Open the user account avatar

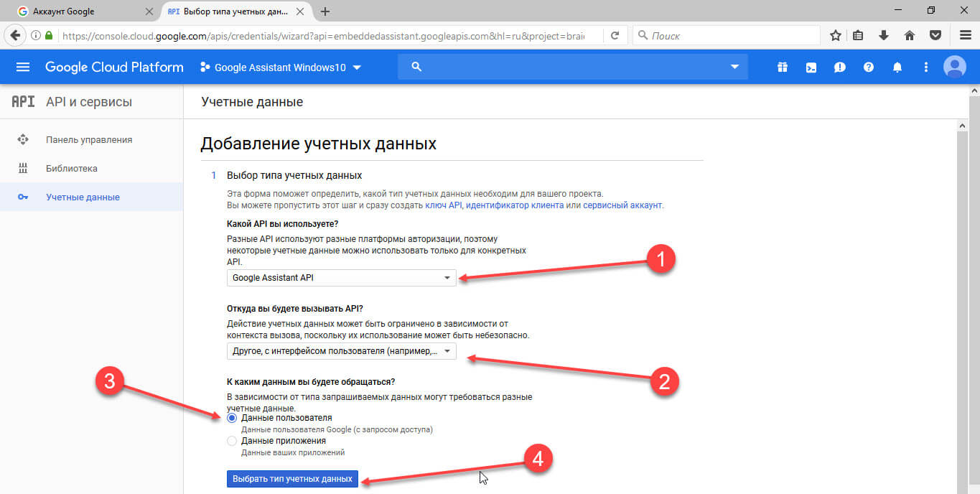point(954,67)
